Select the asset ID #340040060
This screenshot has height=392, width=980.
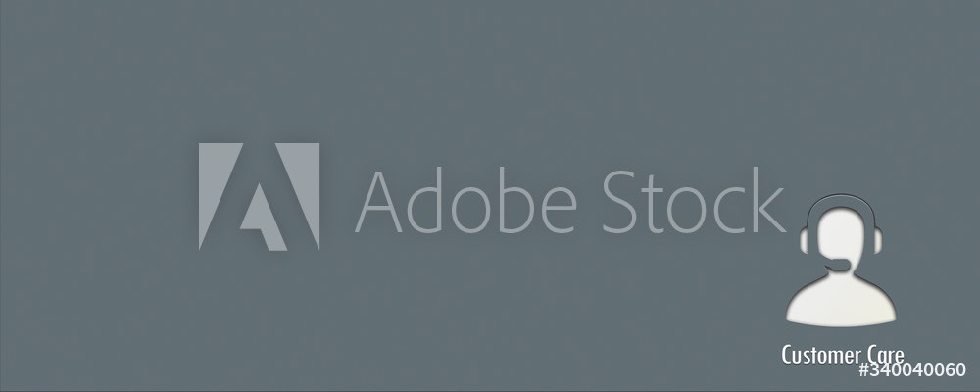coord(911,369)
